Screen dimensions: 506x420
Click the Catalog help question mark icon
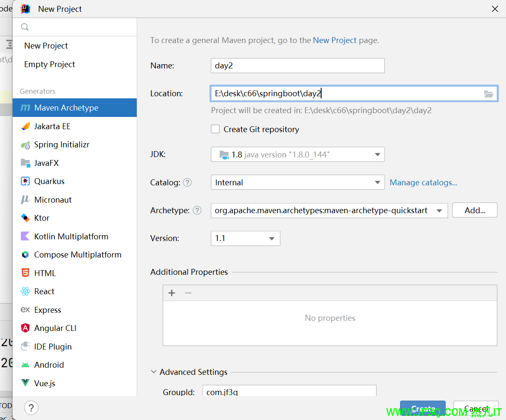pyautogui.click(x=187, y=183)
